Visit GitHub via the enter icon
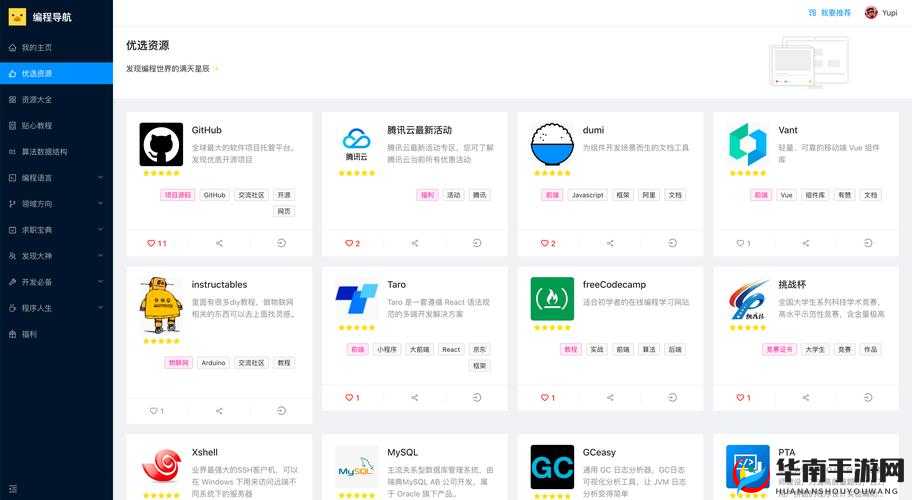The height and width of the screenshot is (500, 912). point(282,243)
